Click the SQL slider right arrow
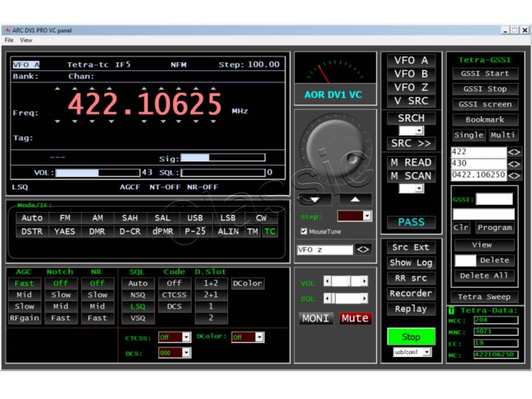 click(364, 298)
